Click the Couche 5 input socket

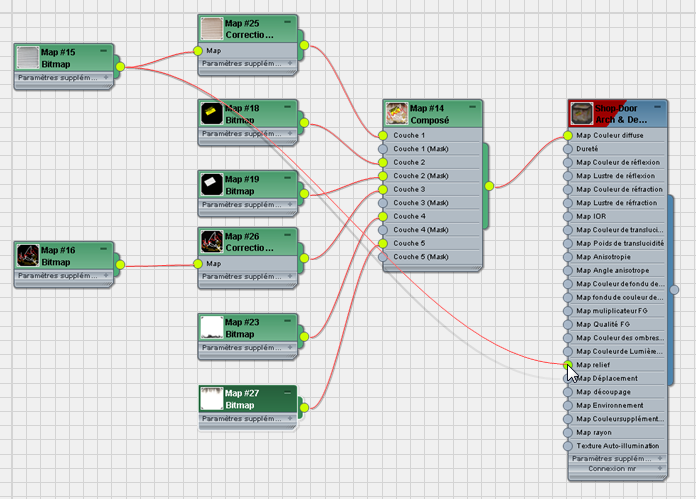383,243
